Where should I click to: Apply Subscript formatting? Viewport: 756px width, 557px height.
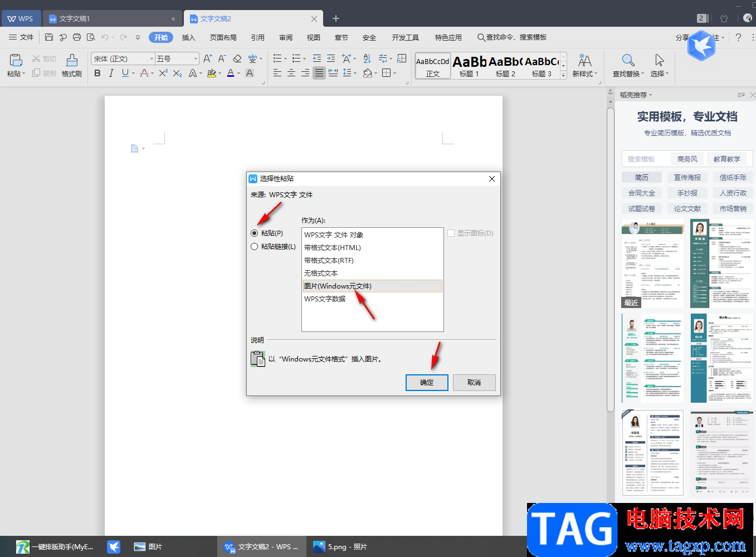coord(177,73)
